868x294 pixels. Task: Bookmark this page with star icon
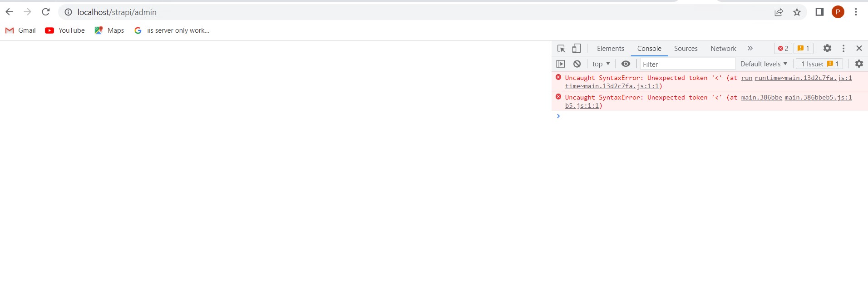pos(797,12)
